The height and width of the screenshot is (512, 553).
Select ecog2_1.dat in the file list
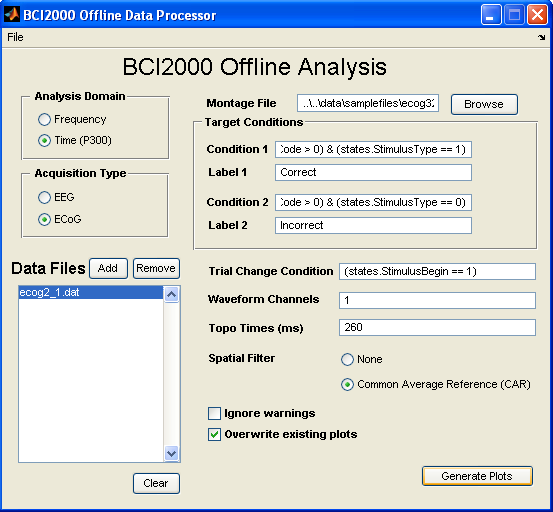pyautogui.click(x=91, y=293)
